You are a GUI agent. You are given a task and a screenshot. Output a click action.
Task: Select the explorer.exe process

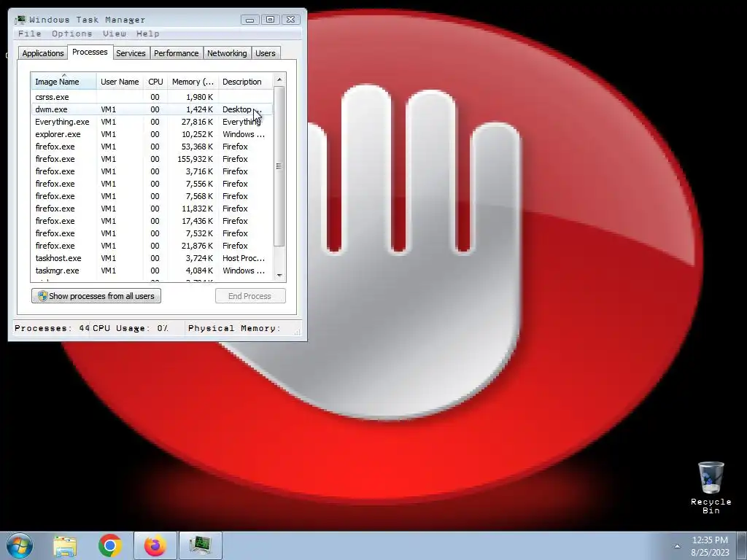tap(152, 134)
